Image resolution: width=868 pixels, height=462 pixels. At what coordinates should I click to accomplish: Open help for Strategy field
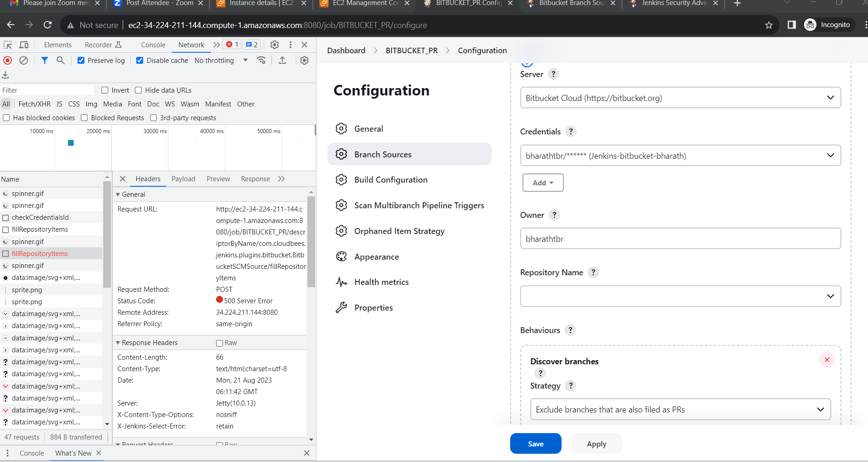[x=571, y=385]
